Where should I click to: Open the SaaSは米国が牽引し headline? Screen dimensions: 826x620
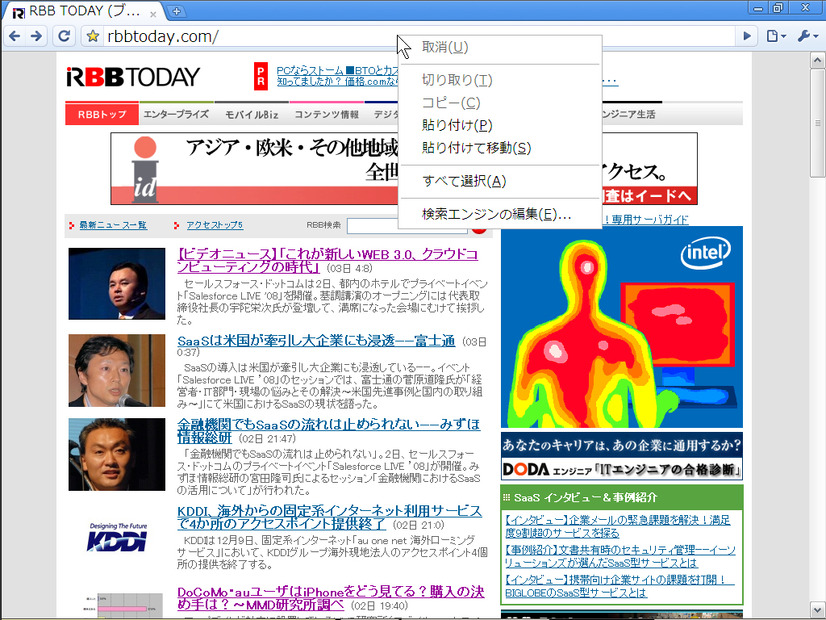316,341
